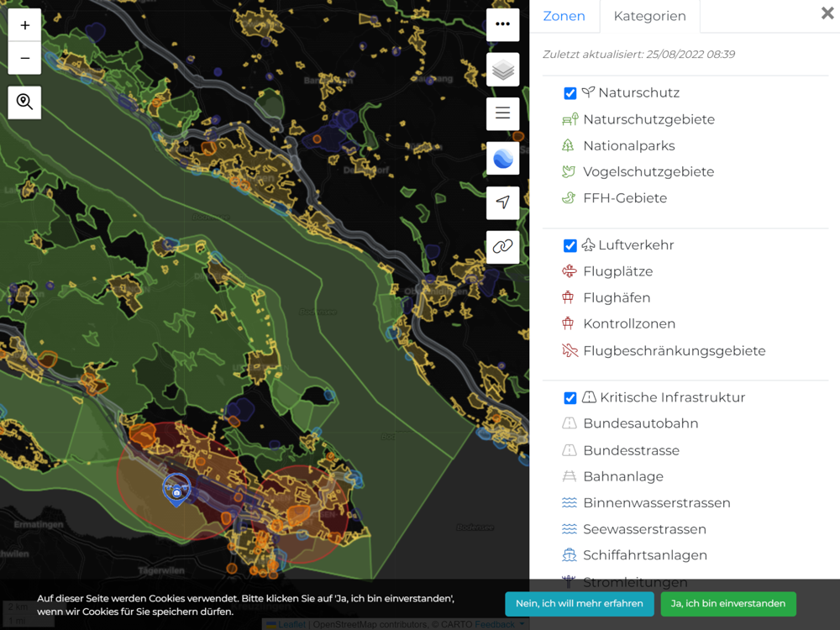Select the Seewasserstrassen label
Viewport: 840px width, 630px height.
(645, 529)
